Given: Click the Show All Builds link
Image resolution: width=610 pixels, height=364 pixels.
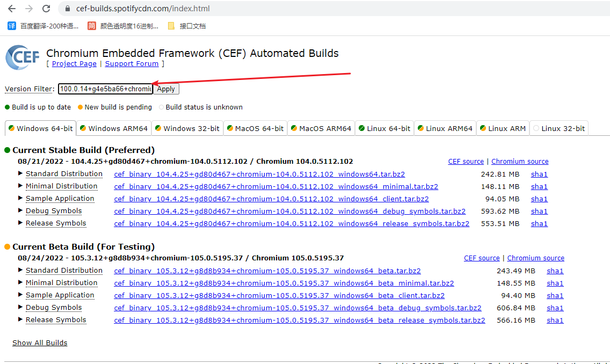Looking at the screenshot, I should click(40, 343).
